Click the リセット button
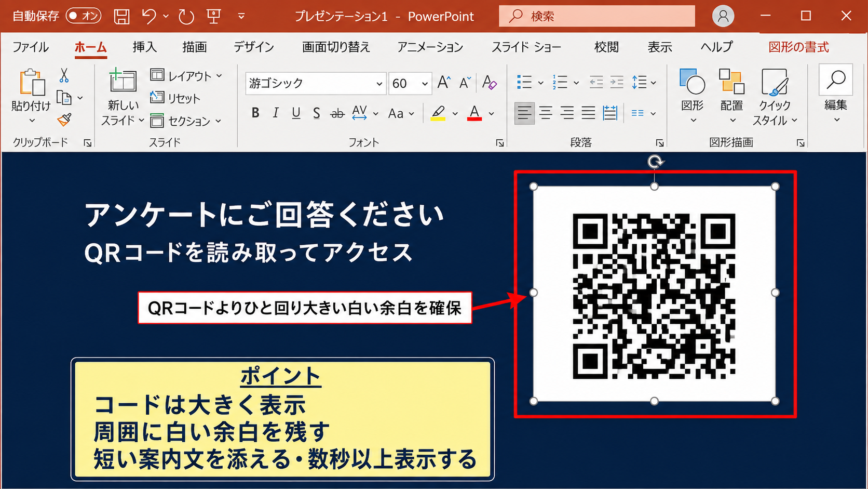The image size is (868, 489). [175, 98]
